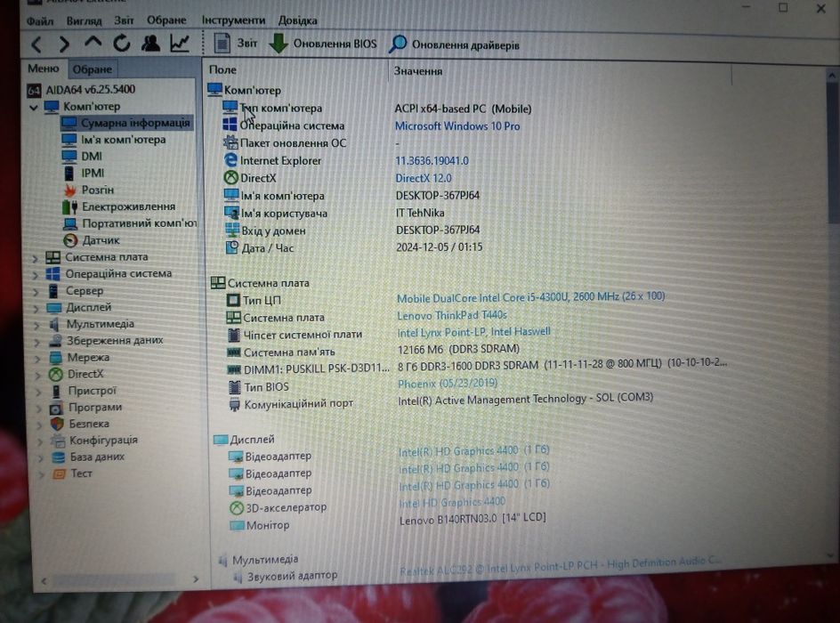Viewport: 840px width, 623px height.
Task: Open the DirectX 12.0 link
Action: point(424,178)
